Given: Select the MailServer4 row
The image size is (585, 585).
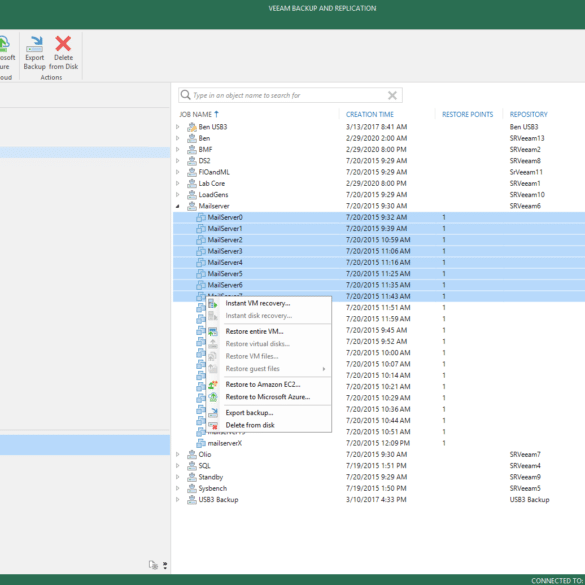Looking at the screenshot, I should [379, 262].
